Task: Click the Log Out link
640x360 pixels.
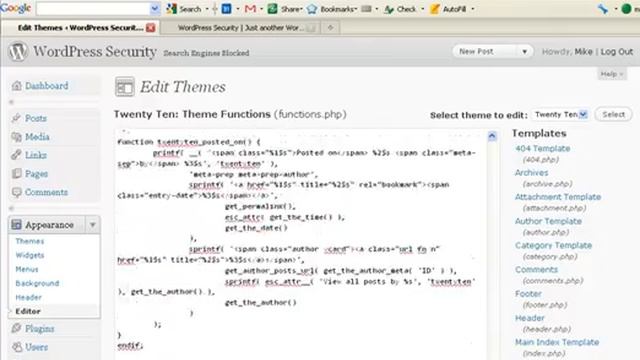Action: [x=617, y=52]
